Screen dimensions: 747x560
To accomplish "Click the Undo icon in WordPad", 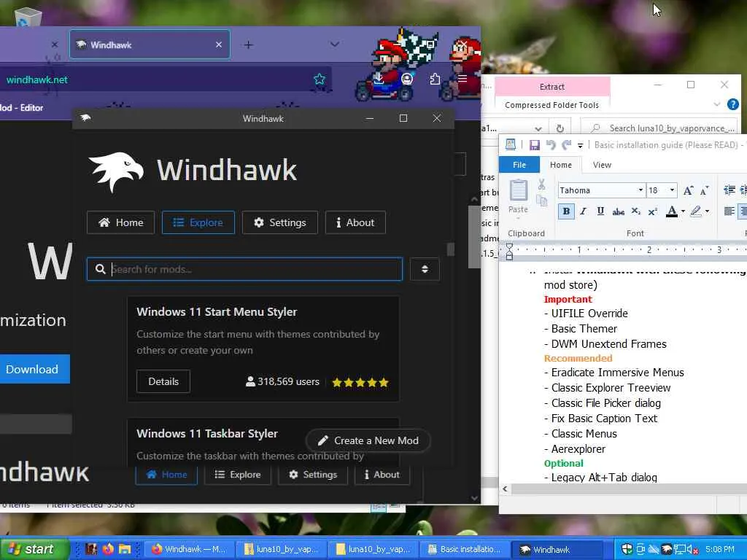I will click(x=551, y=145).
